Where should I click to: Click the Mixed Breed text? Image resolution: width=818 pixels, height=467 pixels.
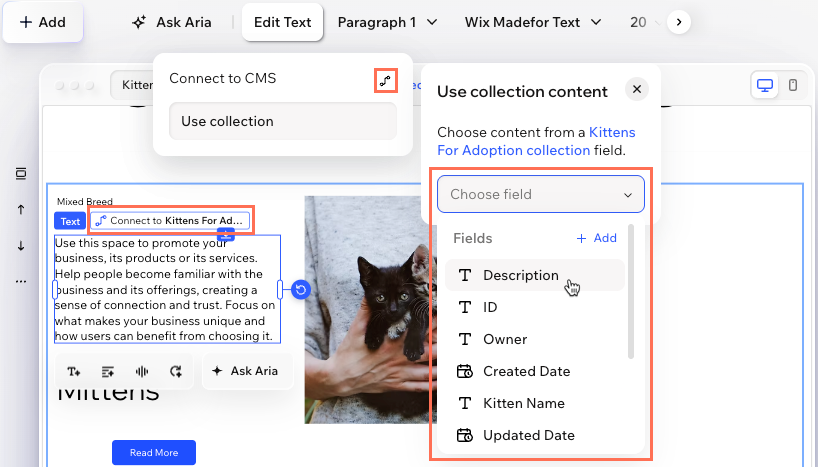(85, 201)
